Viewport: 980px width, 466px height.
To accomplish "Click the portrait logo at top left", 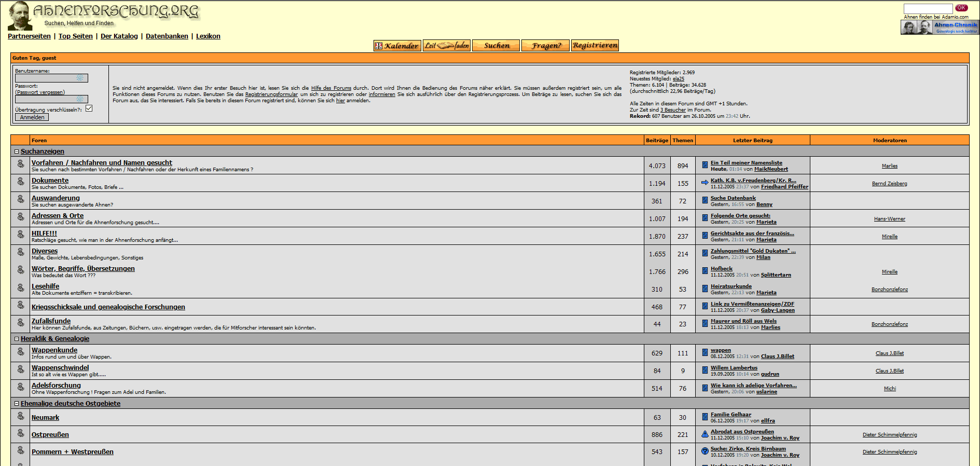I will tap(20, 16).
